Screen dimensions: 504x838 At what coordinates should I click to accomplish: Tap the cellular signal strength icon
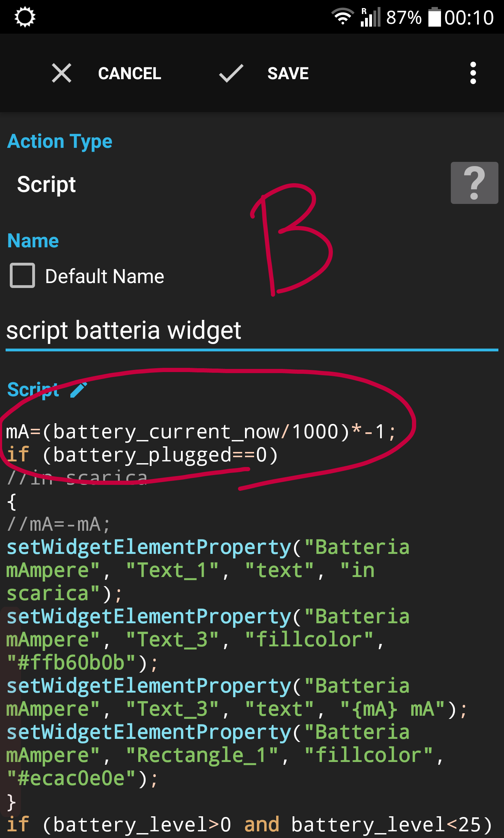(x=370, y=17)
